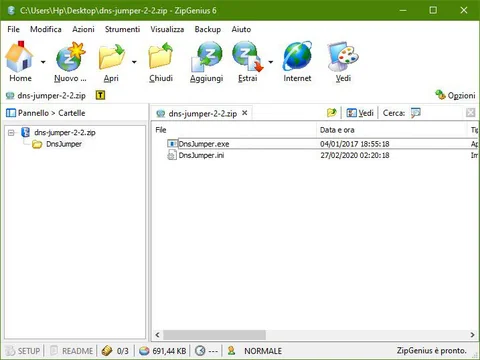
Task: Open Opzioni settings
Action: tap(455, 95)
